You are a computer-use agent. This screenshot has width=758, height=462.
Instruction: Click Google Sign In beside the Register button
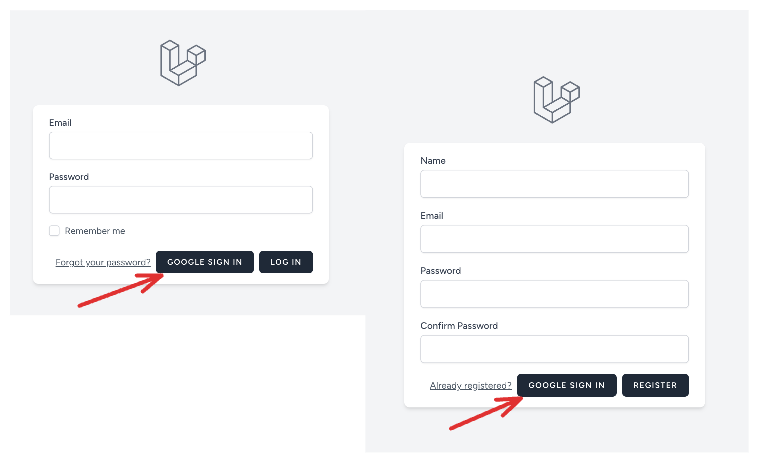[567, 385]
